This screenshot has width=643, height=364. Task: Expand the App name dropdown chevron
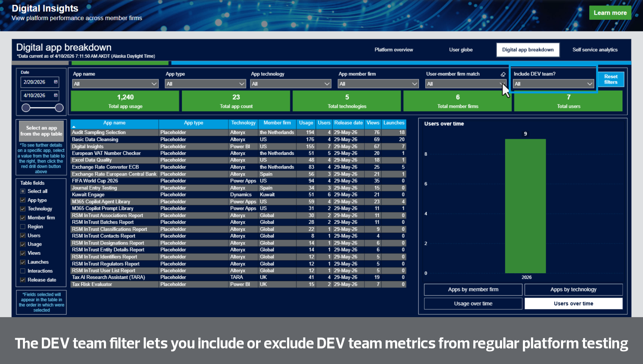[x=154, y=84]
